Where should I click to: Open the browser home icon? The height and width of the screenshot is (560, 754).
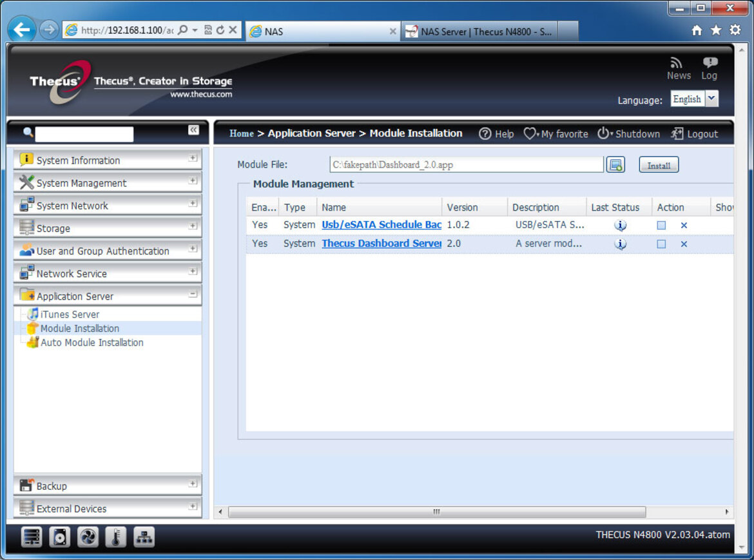coord(697,30)
